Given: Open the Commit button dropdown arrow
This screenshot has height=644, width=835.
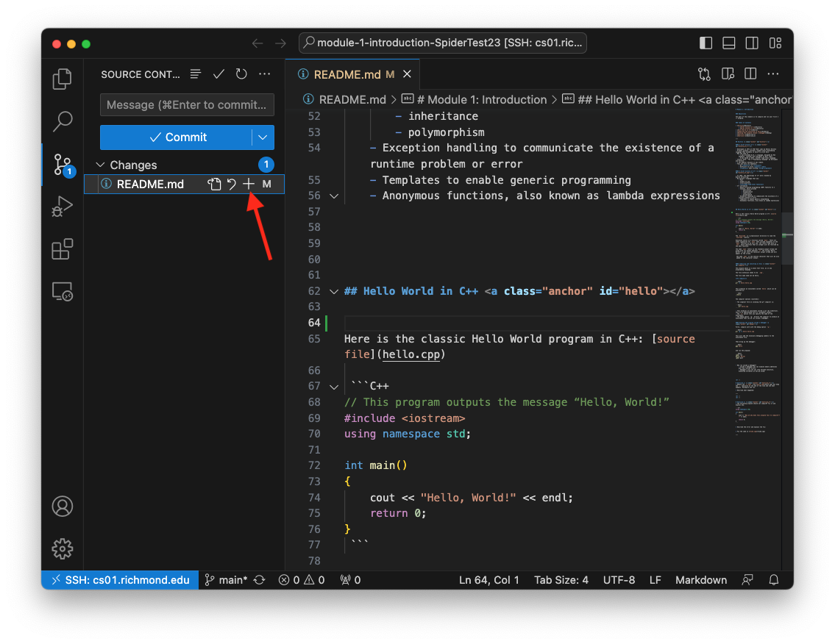Looking at the screenshot, I should (x=263, y=137).
